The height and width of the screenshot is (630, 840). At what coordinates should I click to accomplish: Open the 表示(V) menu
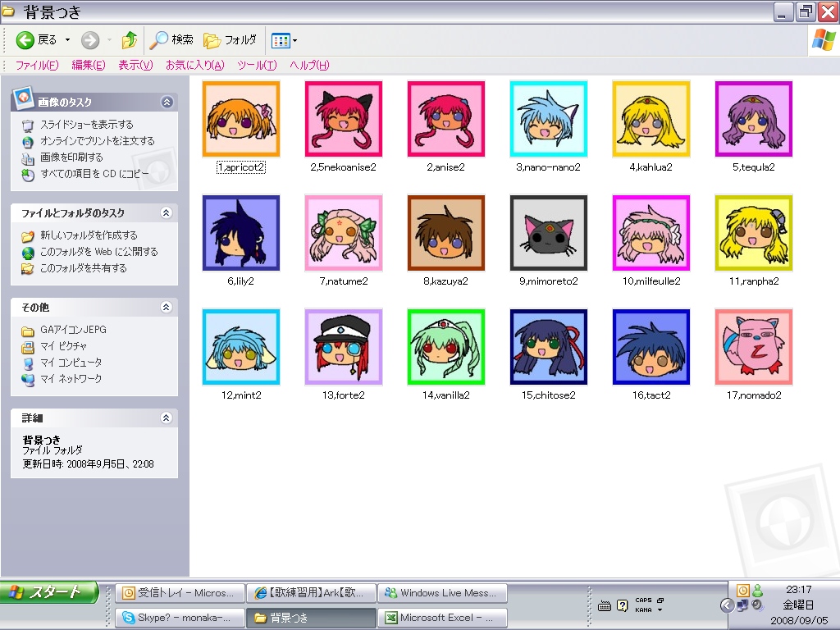pyautogui.click(x=135, y=66)
